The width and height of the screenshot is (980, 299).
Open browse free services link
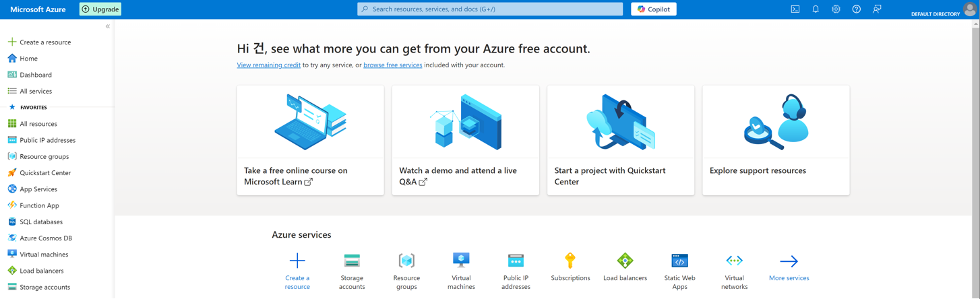point(393,65)
